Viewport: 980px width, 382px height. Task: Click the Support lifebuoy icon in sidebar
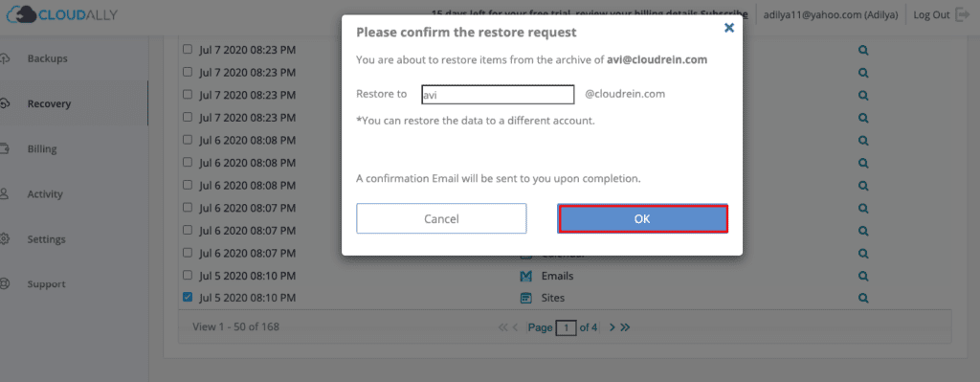[4, 283]
